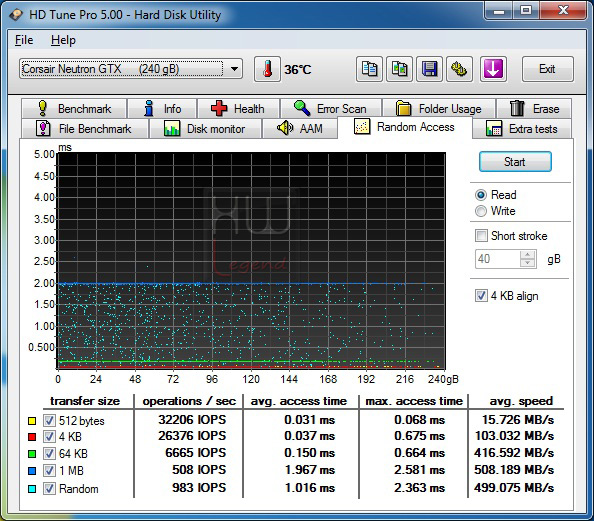The image size is (594, 521).
Task: Click the floppy disk save icon
Action: [429, 69]
